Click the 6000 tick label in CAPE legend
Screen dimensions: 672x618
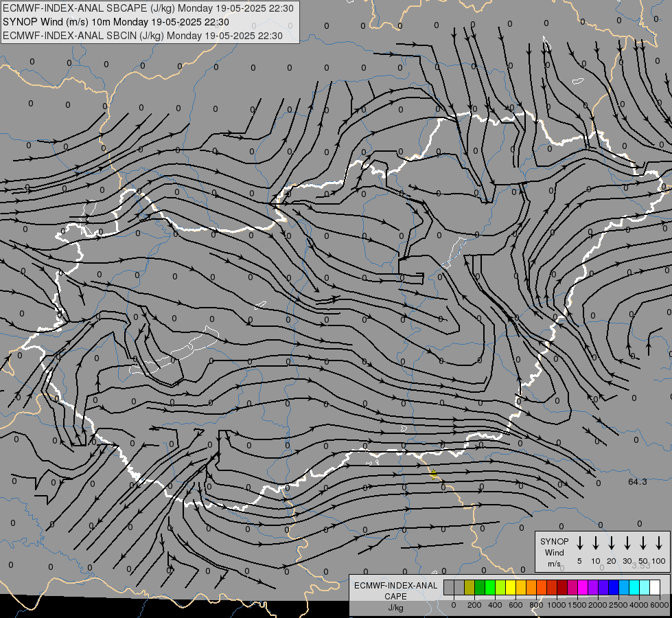[x=660, y=605]
